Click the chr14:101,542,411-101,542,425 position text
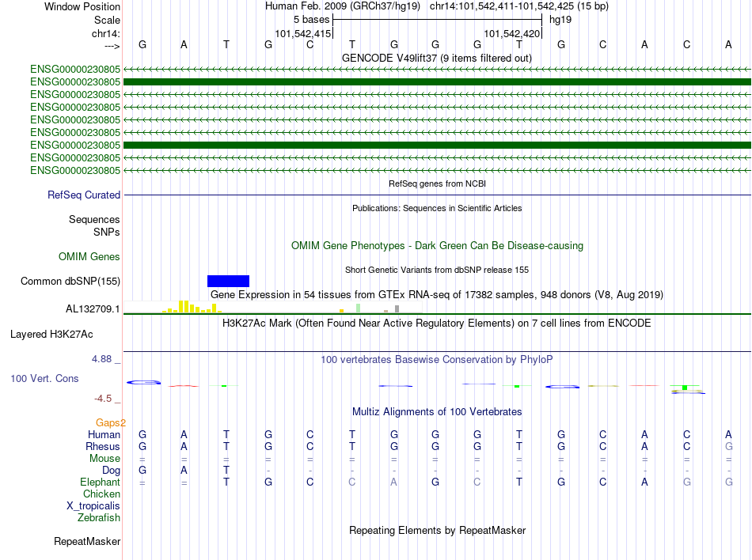The width and height of the screenshot is (752, 560). coord(519,6)
